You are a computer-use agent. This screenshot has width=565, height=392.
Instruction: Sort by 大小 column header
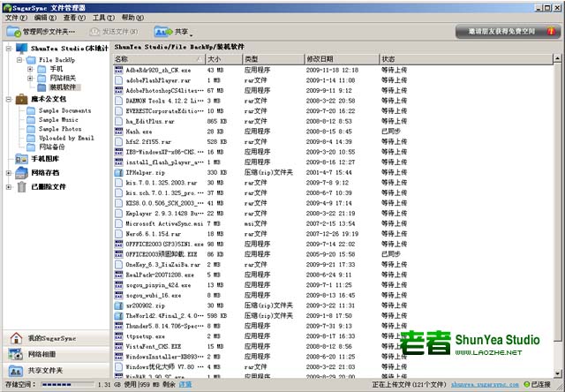click(x=224, y=59)
